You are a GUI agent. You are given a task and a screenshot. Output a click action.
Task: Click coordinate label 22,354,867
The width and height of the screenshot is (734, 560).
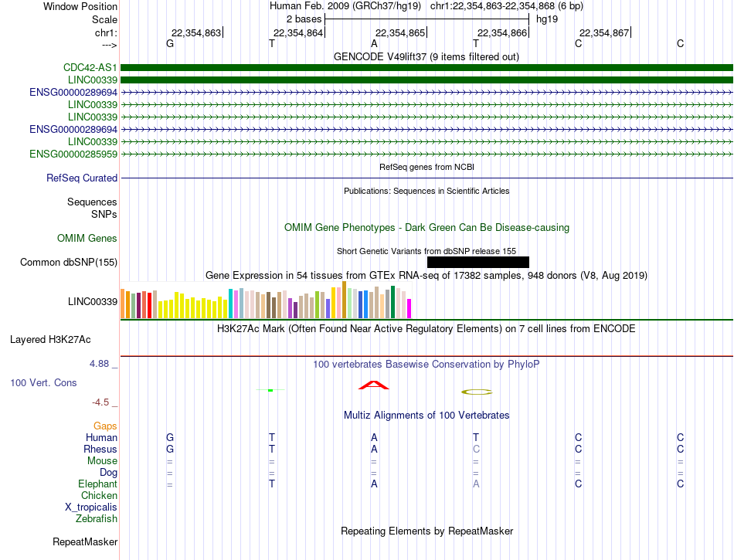pos(604,32)
